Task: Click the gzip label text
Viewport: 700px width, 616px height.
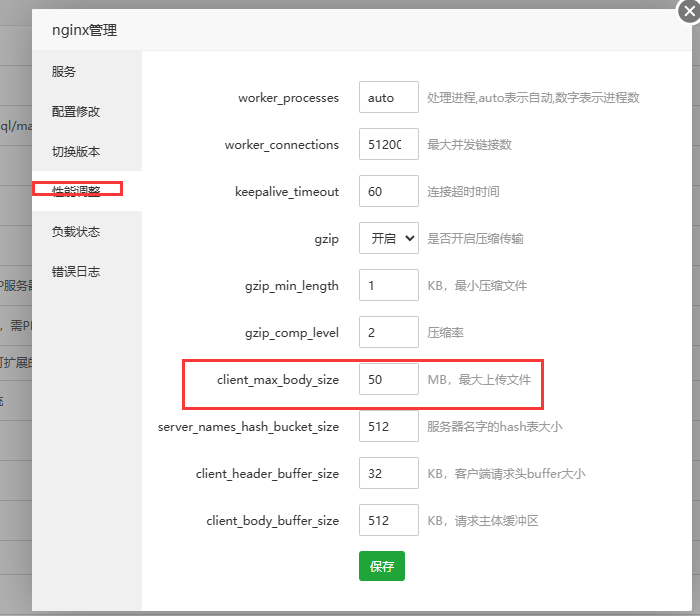Action: coord(326,239)
